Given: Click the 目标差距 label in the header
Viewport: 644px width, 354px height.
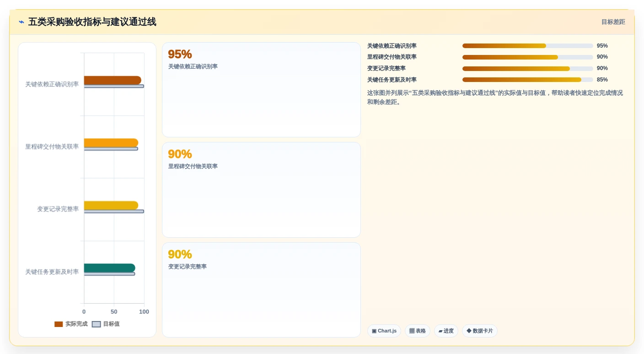Looking at the screenshot, I should tap(613, 22).
